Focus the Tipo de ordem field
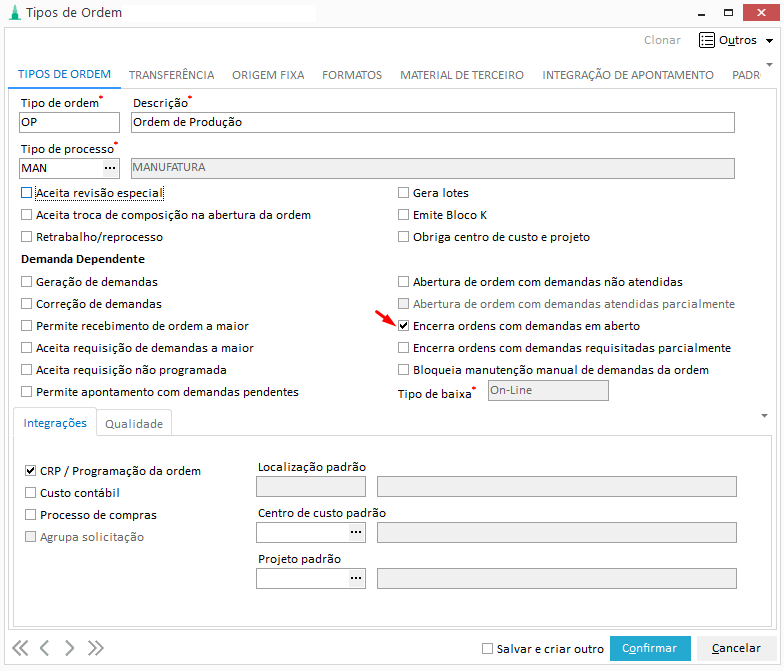Viewport: 784px width, 671px height. (x=70, y=122)
